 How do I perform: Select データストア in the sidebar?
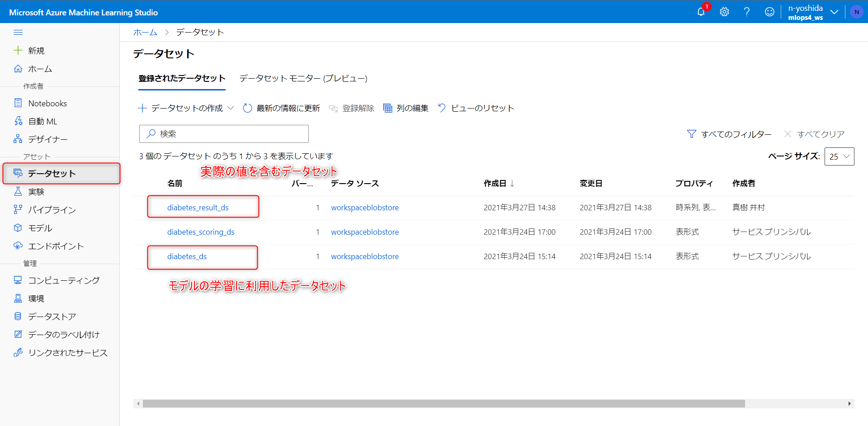click(x=52, y=317)
